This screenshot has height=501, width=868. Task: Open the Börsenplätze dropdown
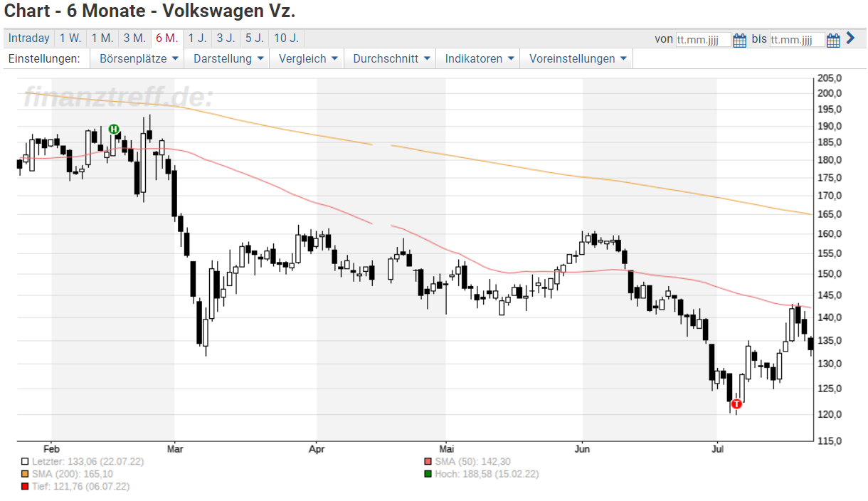pos(137,59)
